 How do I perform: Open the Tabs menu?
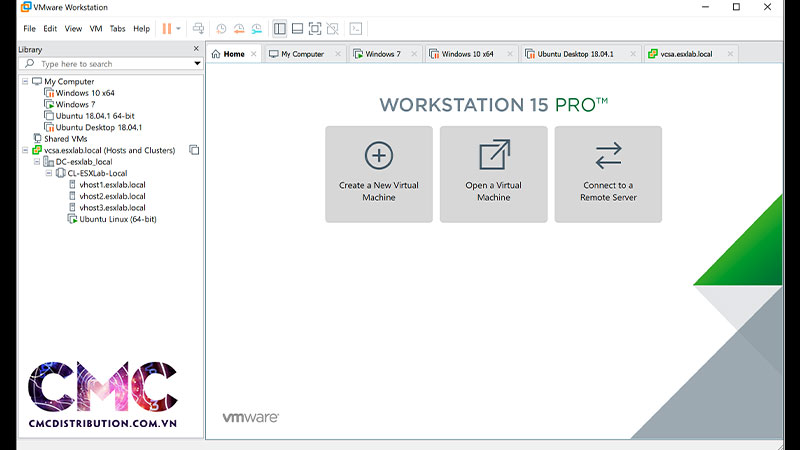pos(117,29)
